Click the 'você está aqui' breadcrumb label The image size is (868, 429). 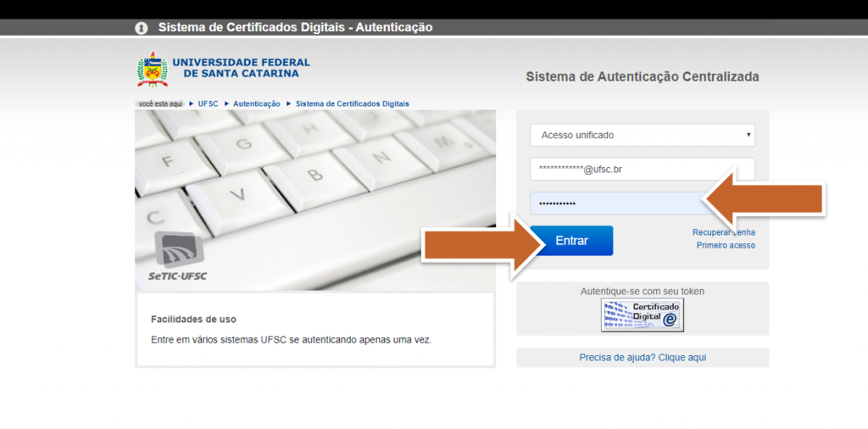[160, 103]
